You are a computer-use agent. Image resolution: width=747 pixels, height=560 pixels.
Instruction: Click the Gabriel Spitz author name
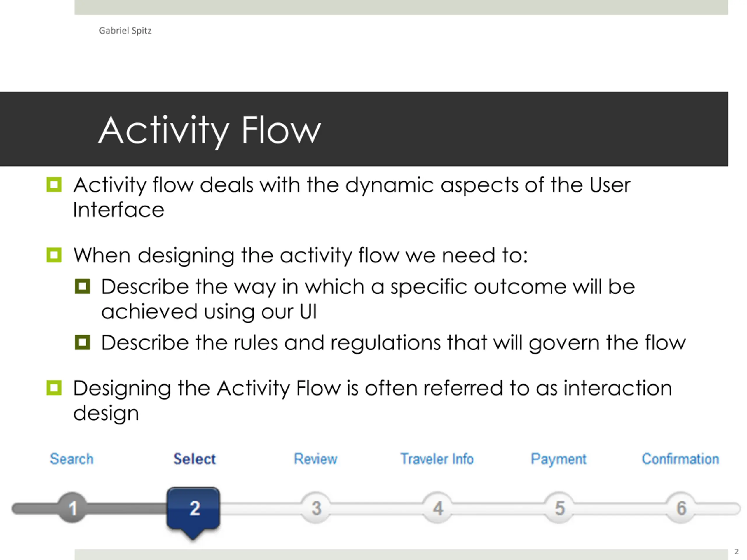pos(125,31)
